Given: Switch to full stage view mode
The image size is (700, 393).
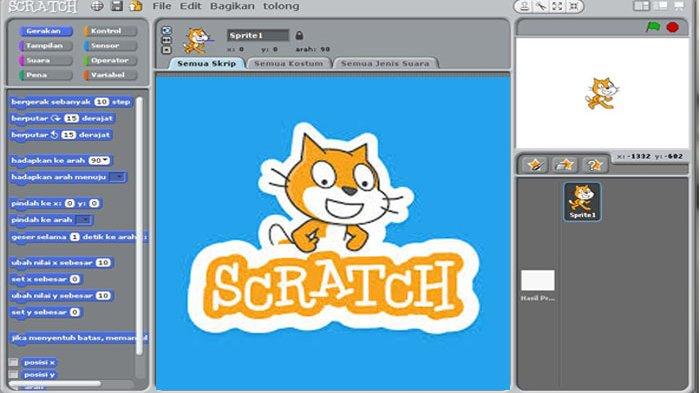Looking at the screenshot, I should click(660, 6).
